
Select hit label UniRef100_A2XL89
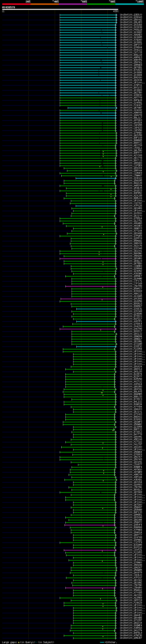(131, 196)
